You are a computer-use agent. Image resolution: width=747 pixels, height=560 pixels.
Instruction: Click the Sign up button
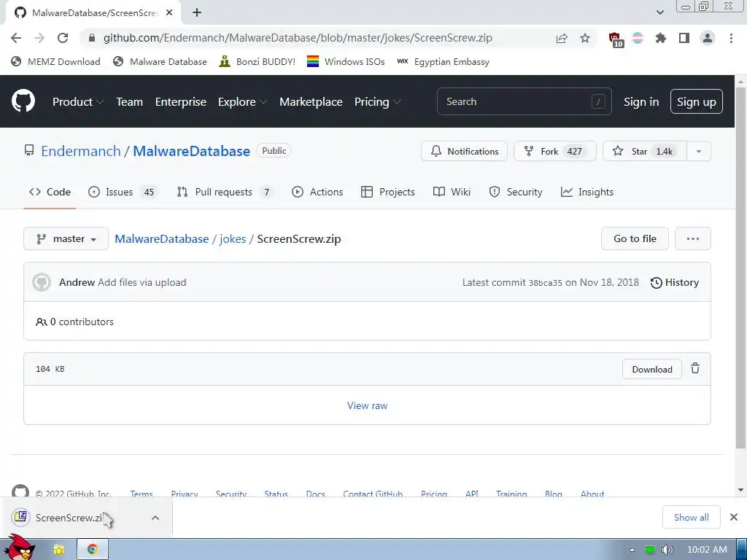click(x=696, y=101)
